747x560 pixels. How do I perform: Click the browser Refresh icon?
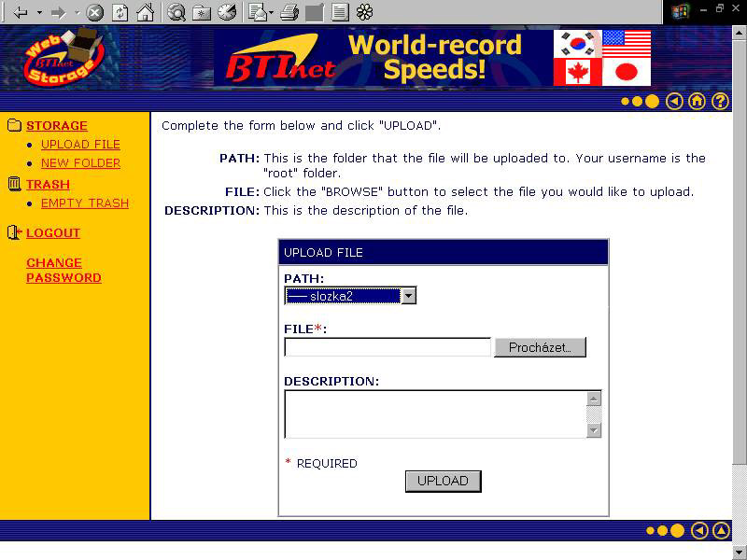(120, 13)
